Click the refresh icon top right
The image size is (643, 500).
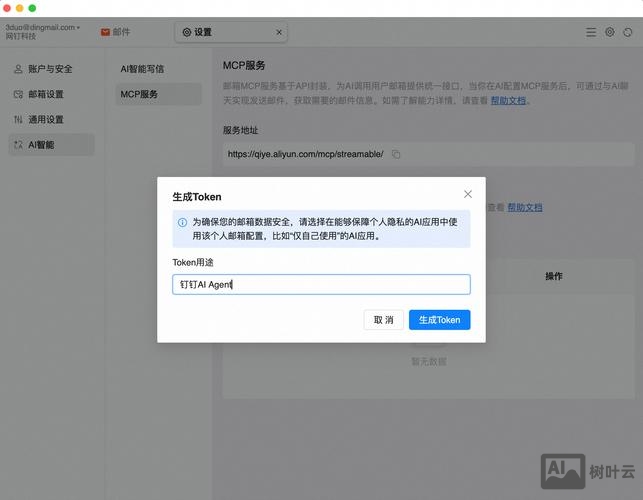point(628,32)
